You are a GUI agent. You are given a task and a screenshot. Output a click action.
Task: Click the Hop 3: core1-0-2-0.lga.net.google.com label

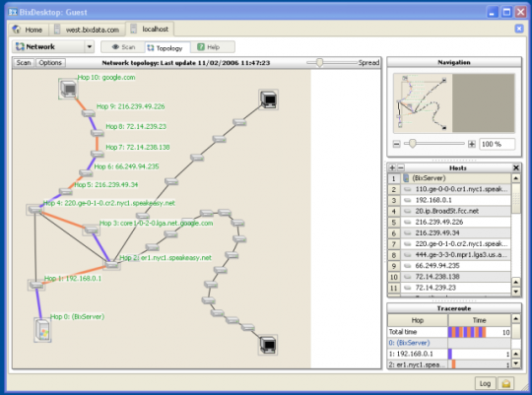pos(156,223)
